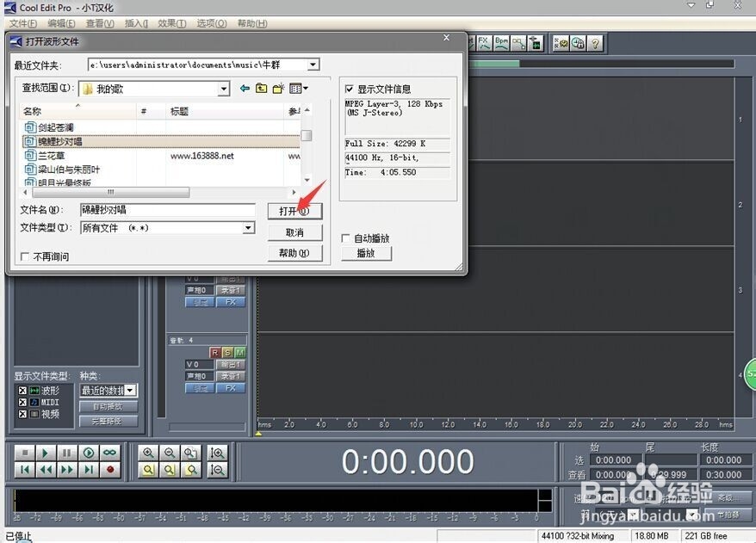
Task: Click the file list vertical scrollbar thumb
Action: 307,135
